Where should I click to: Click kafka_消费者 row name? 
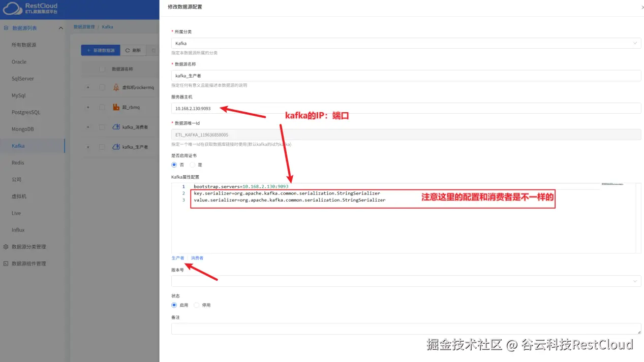[x=135, y=127]
